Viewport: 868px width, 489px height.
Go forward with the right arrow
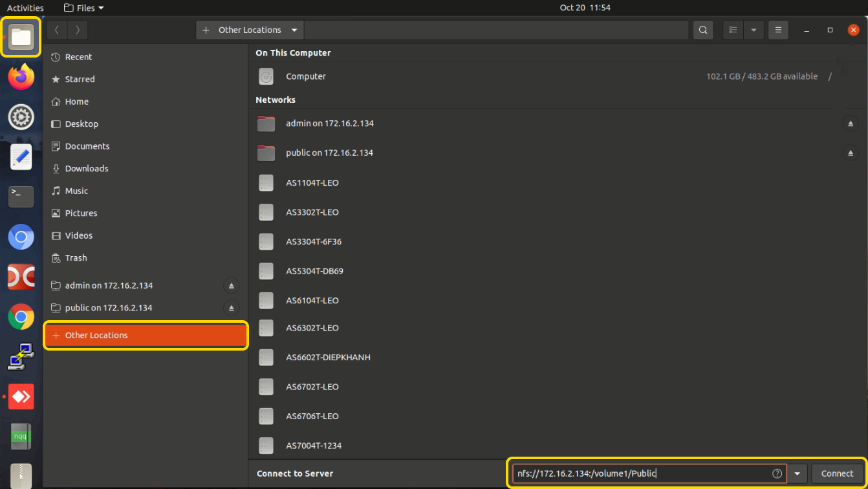(78, 30)
